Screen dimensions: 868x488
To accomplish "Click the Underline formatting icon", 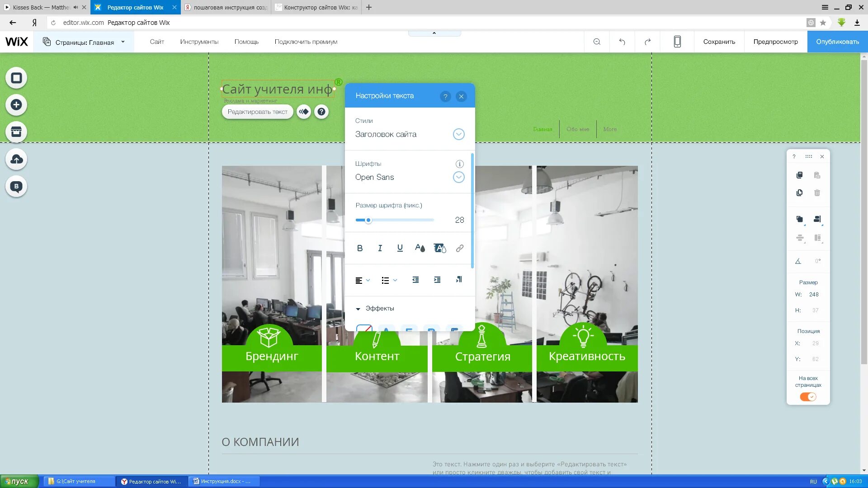I will point(400,248).
